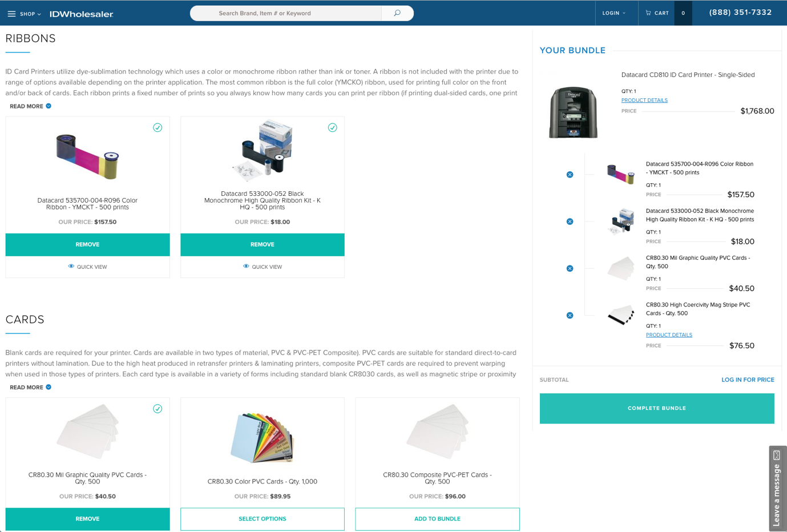Click Graphic Quality PVC Cards product image

point(87,432)
